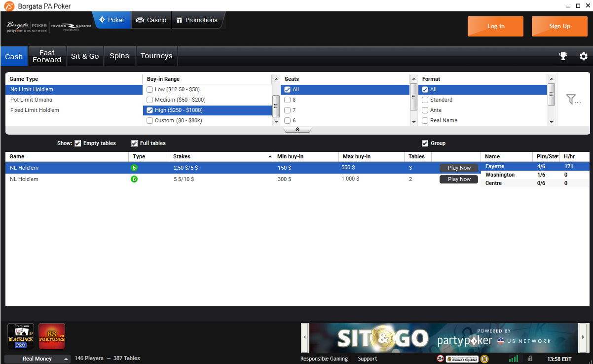Toggle the 7 seats filter

pyautogui.click(x=288, y=110)
